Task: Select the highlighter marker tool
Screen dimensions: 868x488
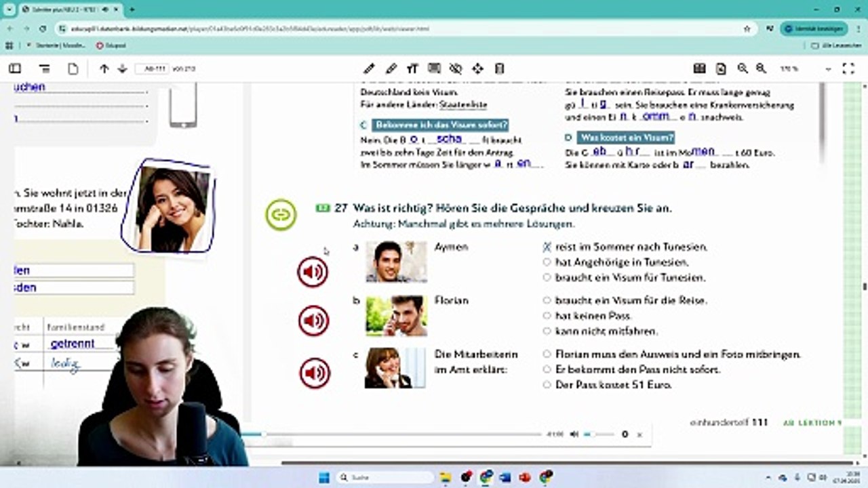Action: (391, 68)
